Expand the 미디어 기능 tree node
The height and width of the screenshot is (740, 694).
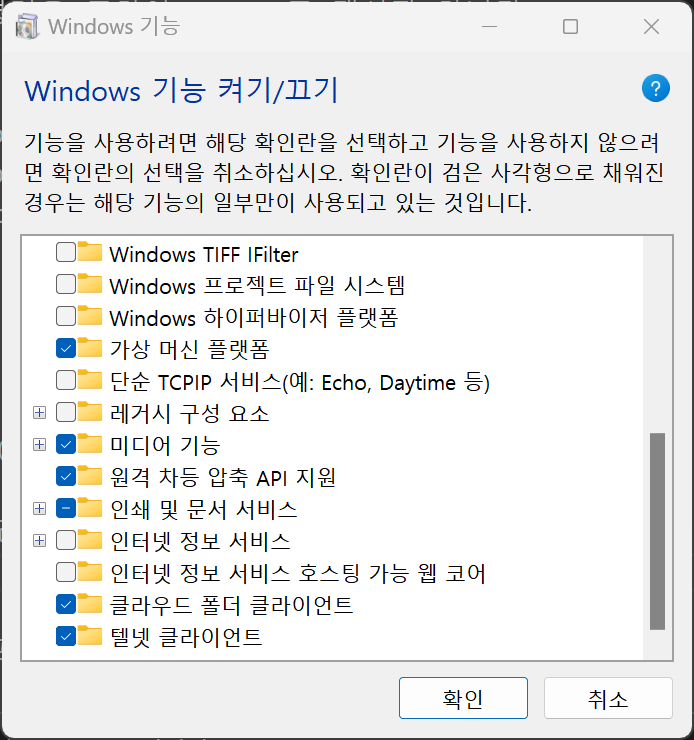point(40,444)
